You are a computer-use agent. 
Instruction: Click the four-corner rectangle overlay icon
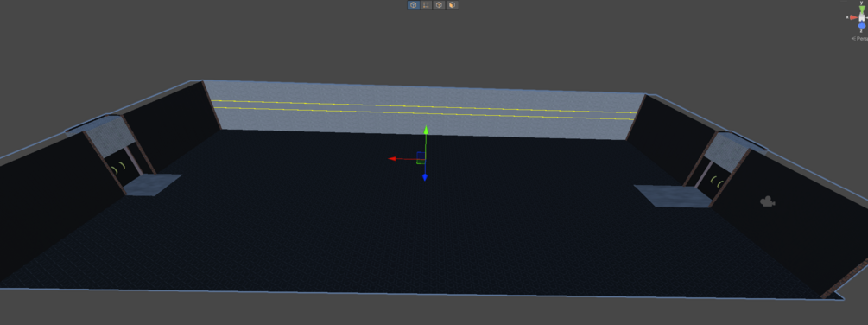tap(427, 5)
